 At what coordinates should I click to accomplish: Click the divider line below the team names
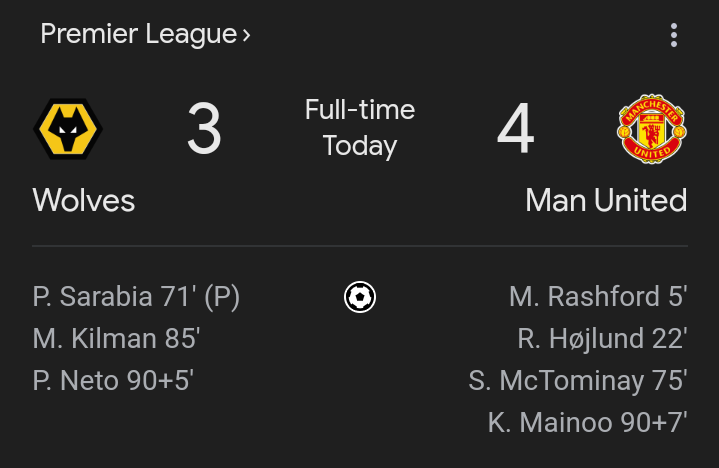[x=360, y=246]
